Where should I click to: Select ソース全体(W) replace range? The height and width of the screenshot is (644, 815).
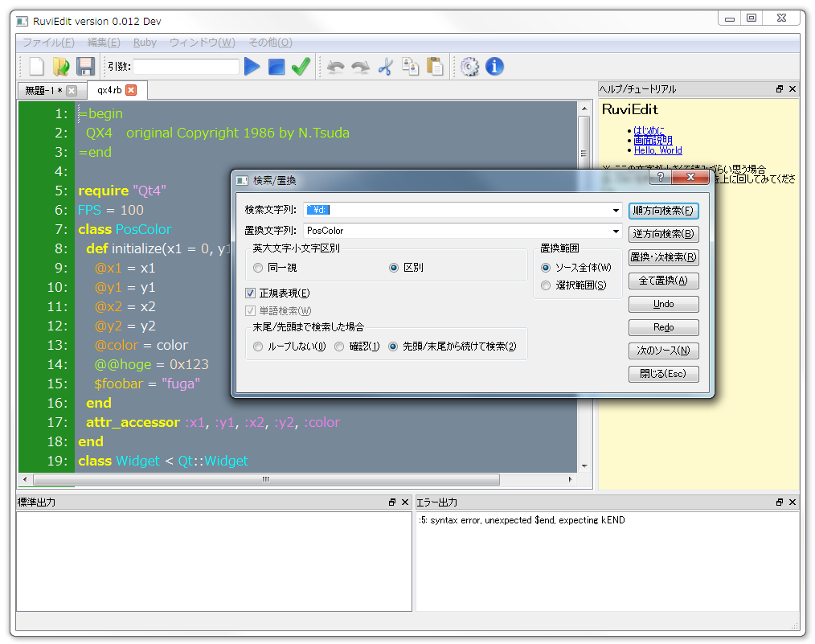(576, 268)
